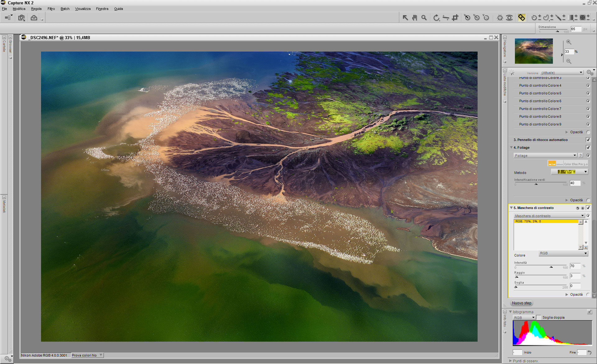The width and height of the screenshot is (597, 364).
Task: Open the Modifica menu
Action: coord(19,9)
